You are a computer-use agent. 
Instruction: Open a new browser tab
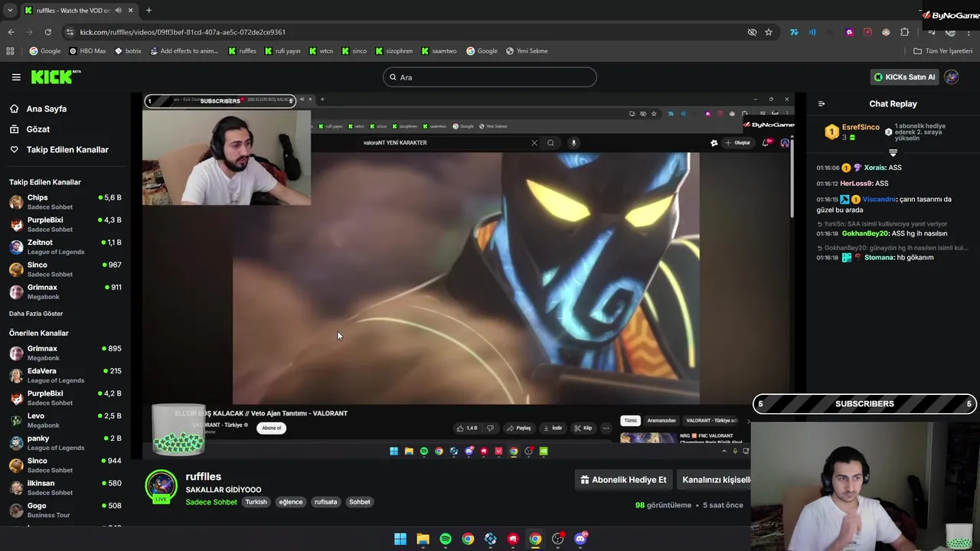[x=149, y=11]
